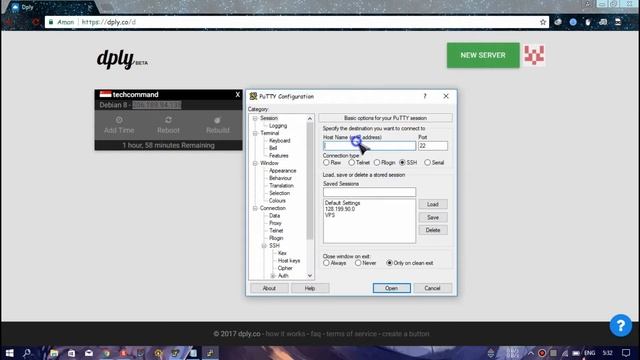
Task: Click the Open button in PuTTY
Action: point(391,288)
